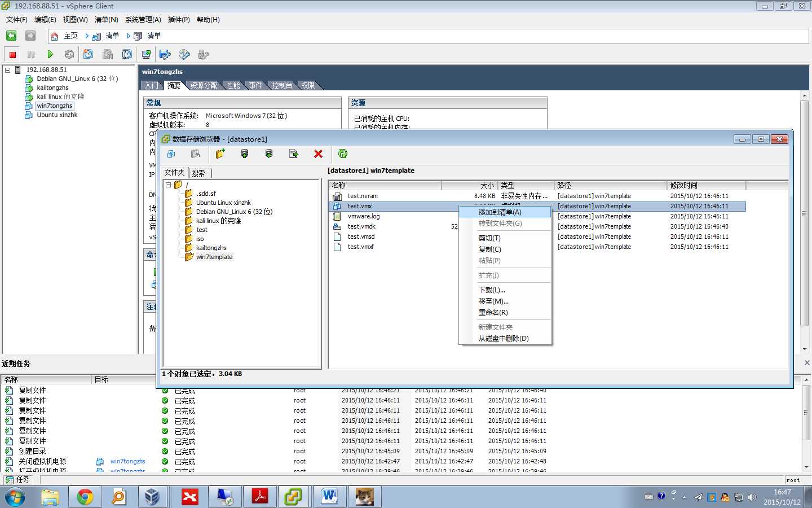812x508 pixels.
Task: Open the win7template folder in datastore tree
Action: point(214,257)
